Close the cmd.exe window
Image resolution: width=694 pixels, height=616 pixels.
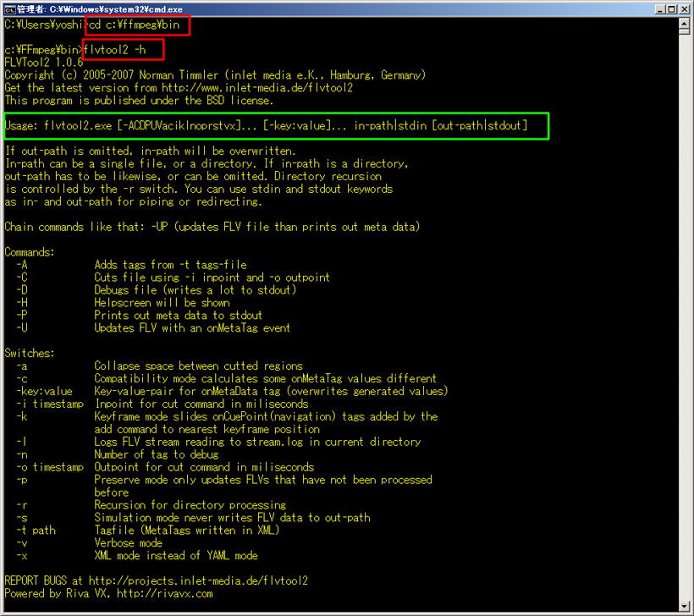[683, 9]
